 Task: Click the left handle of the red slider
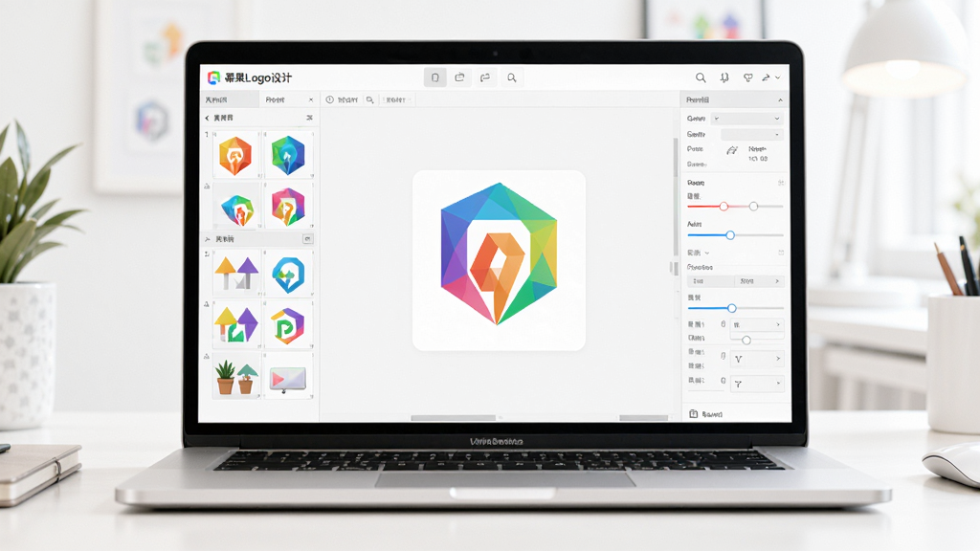(x=724, y=207)
